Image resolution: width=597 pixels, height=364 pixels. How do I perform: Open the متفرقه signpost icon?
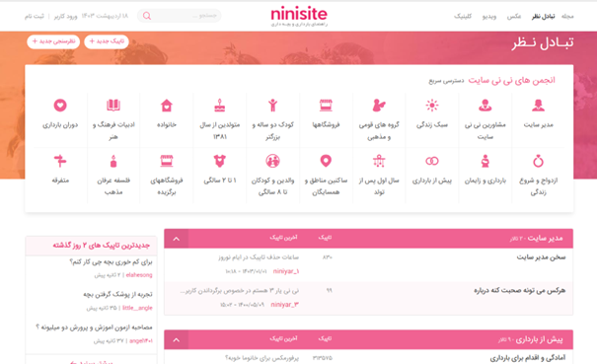(60, 161)
